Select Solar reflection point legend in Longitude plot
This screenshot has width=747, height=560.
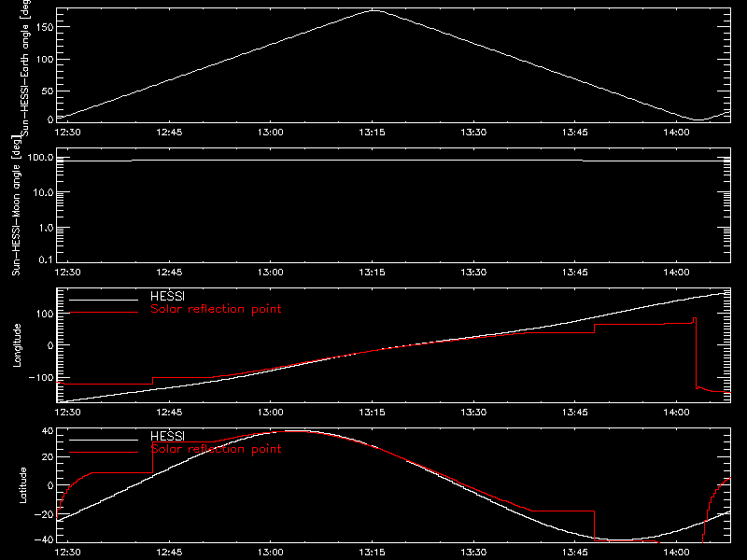[216, 309]
